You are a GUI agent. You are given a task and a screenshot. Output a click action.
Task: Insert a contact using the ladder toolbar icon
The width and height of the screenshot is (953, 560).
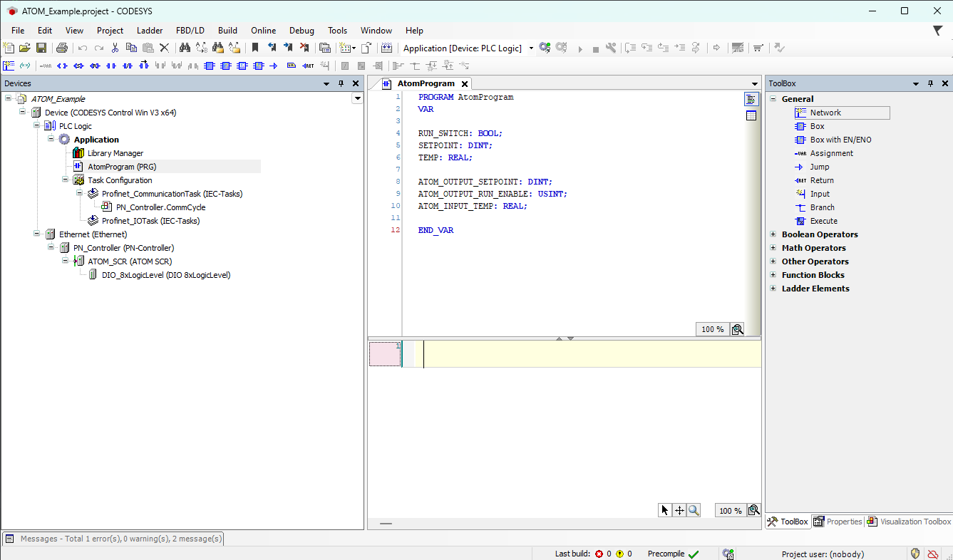tap(111, 66)
